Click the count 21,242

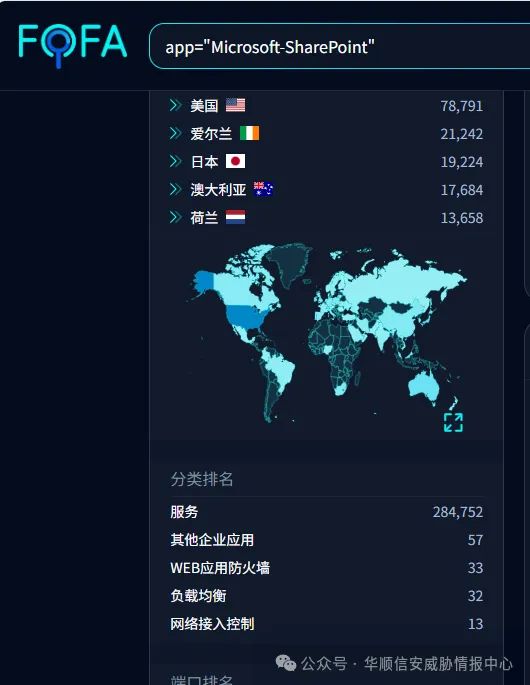tap(461, 134)
